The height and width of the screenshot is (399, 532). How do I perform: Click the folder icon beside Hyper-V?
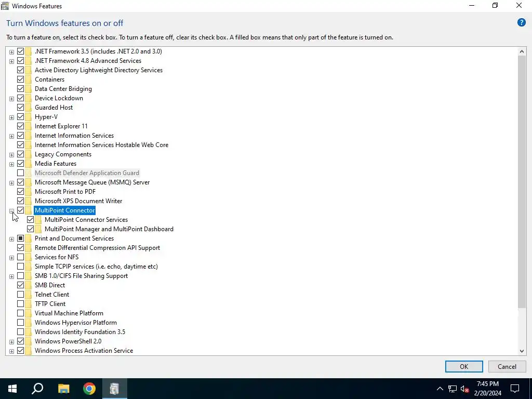[28, 117]
